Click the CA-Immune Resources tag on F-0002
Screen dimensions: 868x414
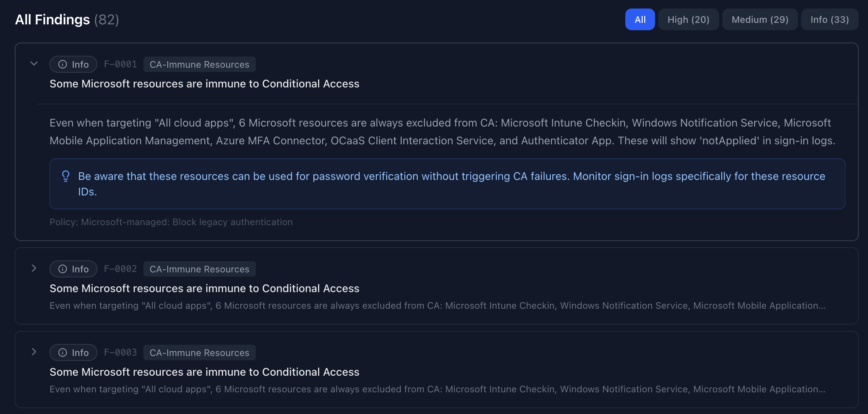pyautogui.click(x=199, y=269)
